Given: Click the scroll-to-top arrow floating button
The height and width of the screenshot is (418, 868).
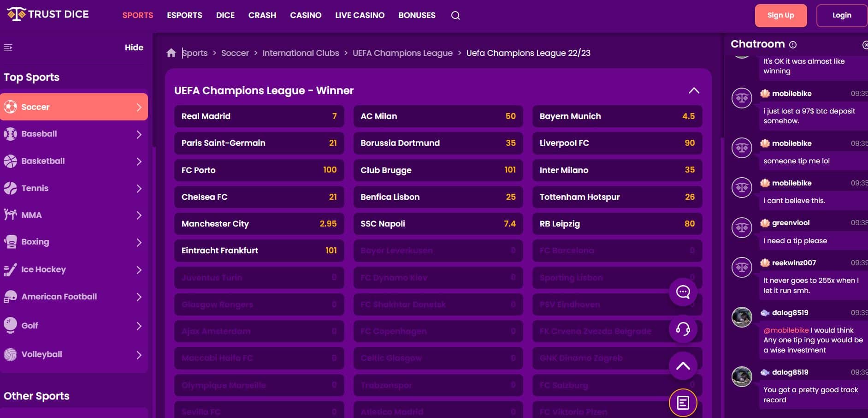Looking at the screenshot, I should coord(683,366).
